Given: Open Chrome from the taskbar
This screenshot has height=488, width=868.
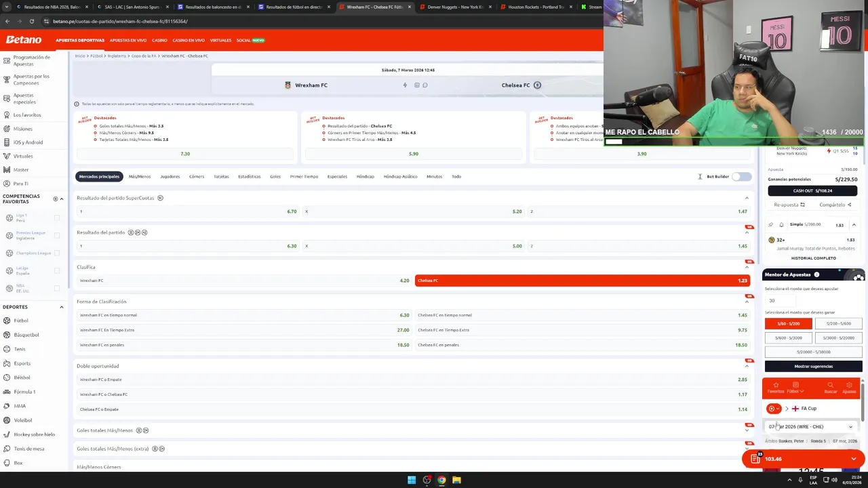Looking at the screenshot, I should [441, 480].
